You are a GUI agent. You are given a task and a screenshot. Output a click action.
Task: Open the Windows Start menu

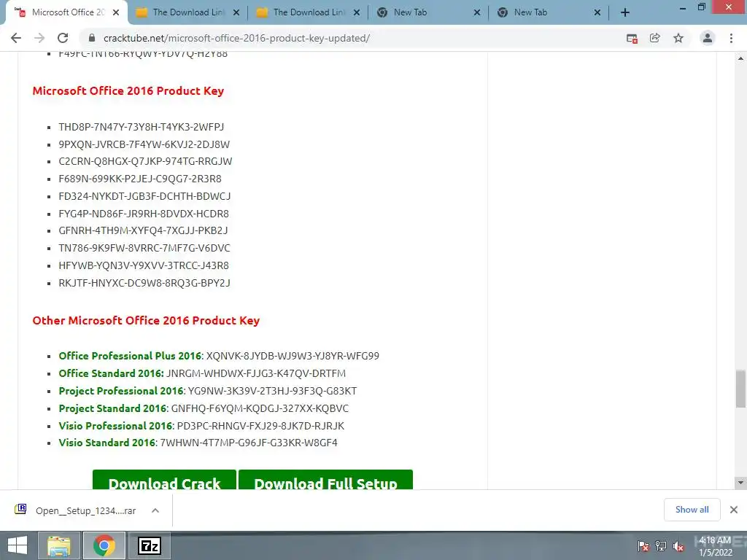[x=18, y=545]
